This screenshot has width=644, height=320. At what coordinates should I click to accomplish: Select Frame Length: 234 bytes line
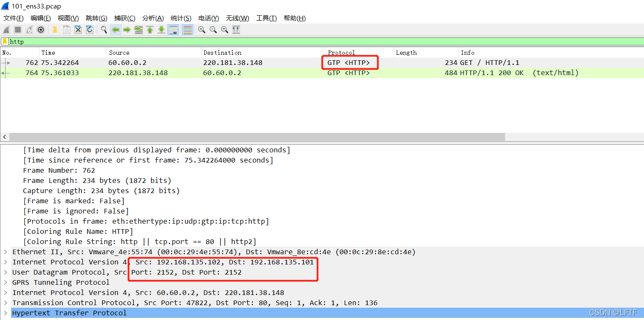coord(97,180)
